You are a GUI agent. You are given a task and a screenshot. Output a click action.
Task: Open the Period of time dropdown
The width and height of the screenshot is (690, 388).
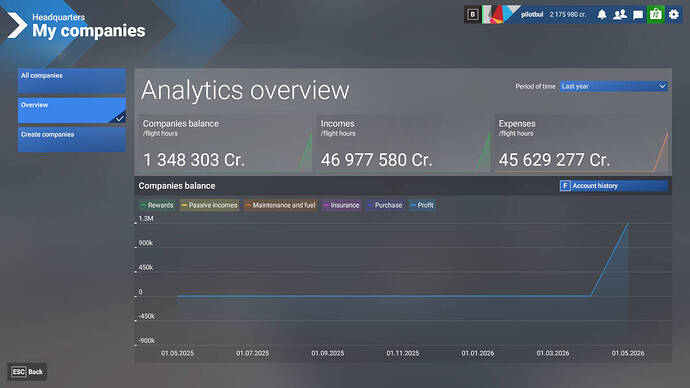coord(613,86)
